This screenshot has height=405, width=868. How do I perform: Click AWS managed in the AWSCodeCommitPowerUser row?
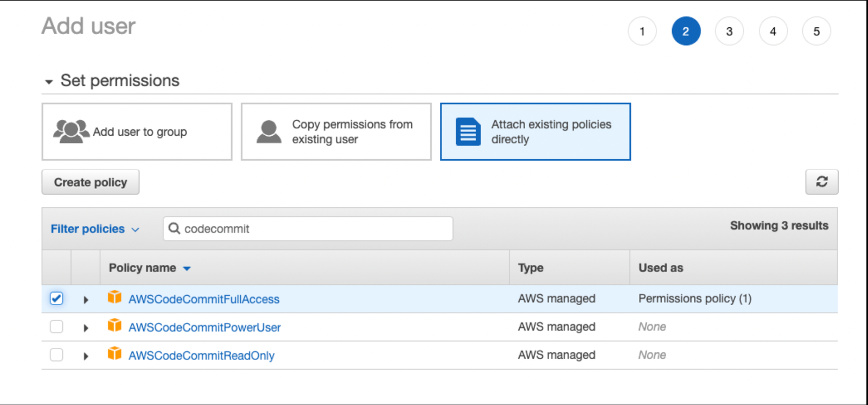point(557,327)
